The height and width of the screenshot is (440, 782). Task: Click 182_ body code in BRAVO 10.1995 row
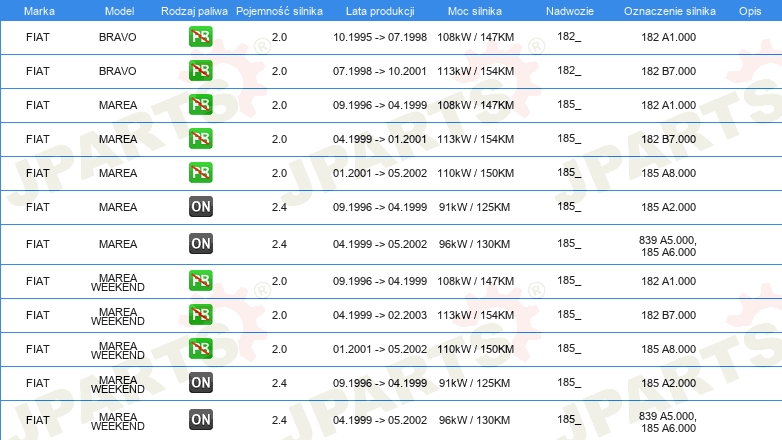[x=569, y=36]
